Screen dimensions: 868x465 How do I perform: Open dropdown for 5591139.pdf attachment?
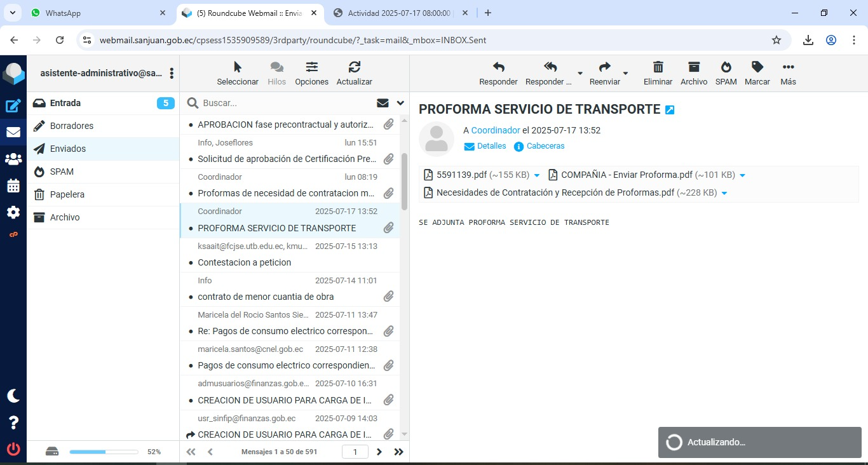[537, 175]
